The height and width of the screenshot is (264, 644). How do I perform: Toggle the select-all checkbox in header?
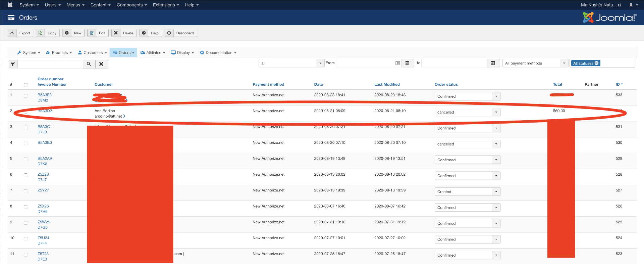point(26,85)
